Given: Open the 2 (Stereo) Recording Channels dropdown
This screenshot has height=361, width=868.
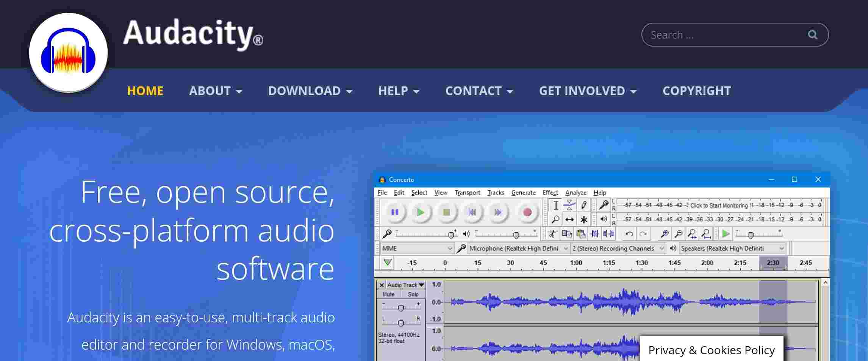Looking at the screenshot, I should pos(618,248).
